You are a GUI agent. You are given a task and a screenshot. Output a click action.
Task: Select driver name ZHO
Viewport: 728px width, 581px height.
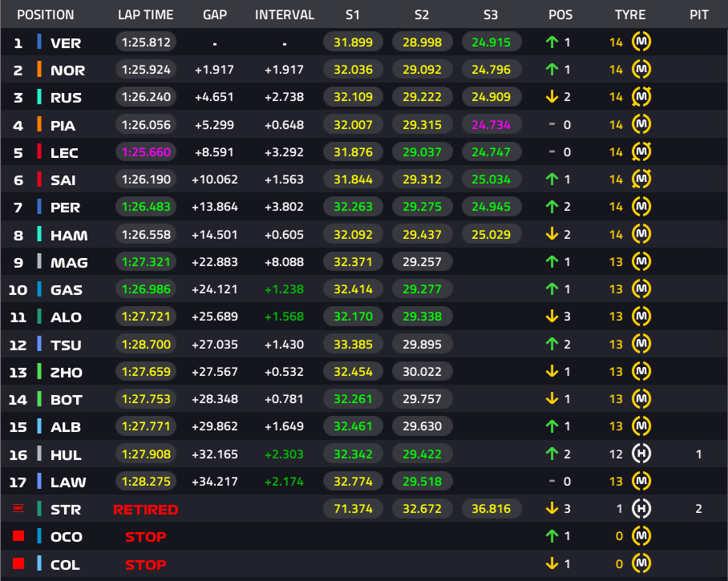(x=67, y=372)
